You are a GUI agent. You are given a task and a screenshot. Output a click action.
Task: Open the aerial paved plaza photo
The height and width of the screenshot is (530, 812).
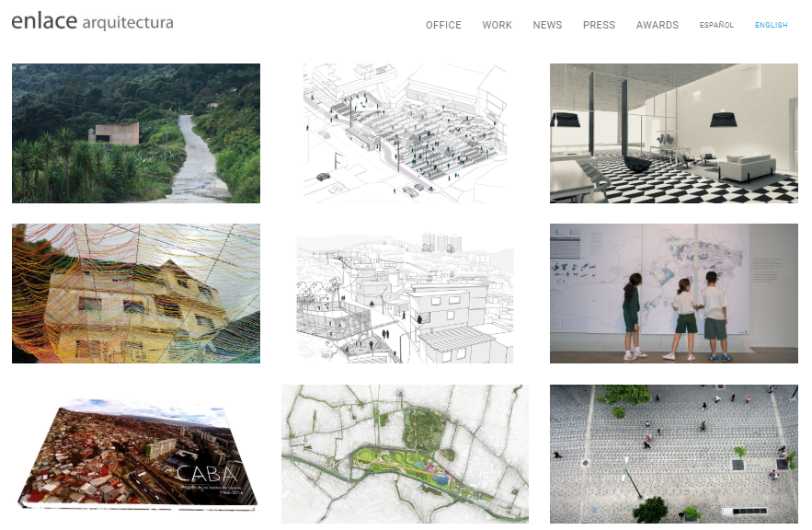pyautogui.click(x=673, y=455)
